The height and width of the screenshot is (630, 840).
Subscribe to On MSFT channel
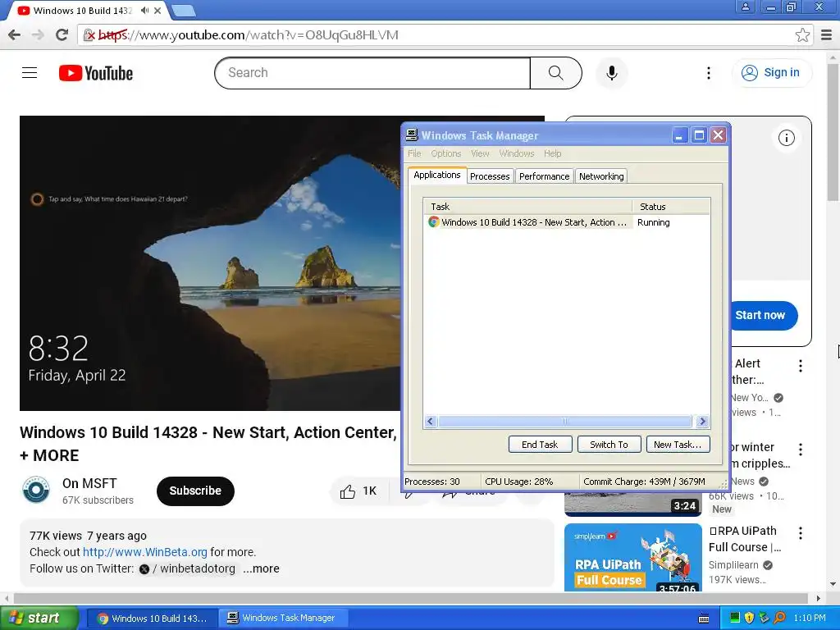[x=195, y=491]
